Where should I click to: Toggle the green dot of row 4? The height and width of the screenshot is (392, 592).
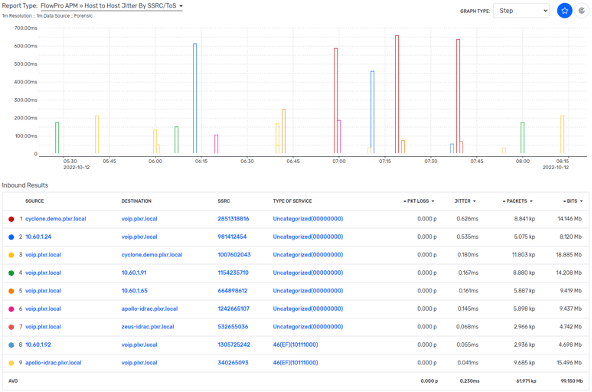11,273
